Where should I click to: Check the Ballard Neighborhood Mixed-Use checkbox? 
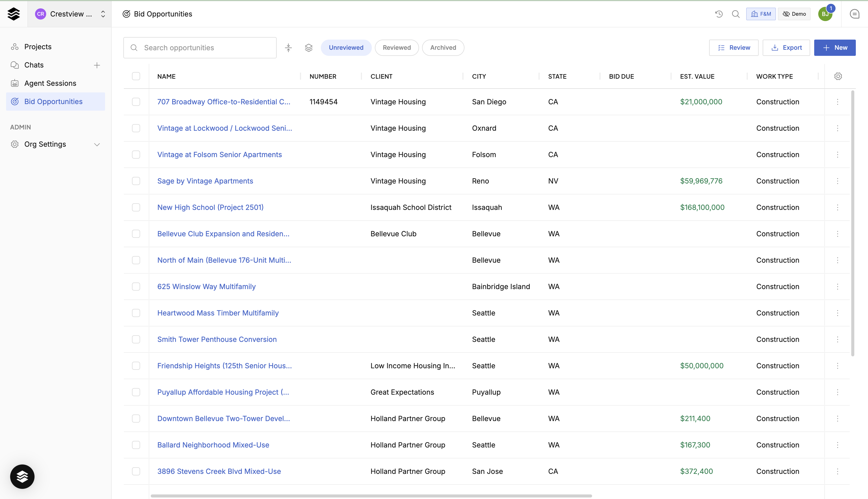pyautogui.click(x=136, y=445)
